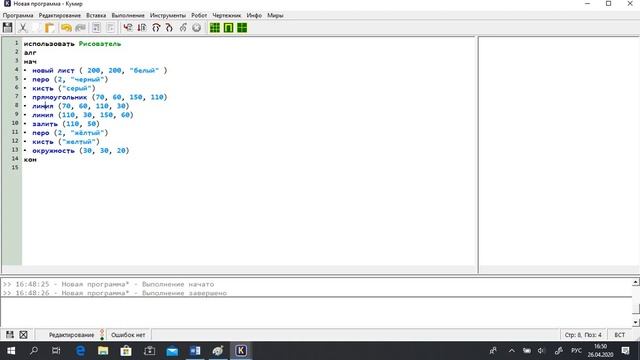Open the Инструменты menu

(168, 15)
